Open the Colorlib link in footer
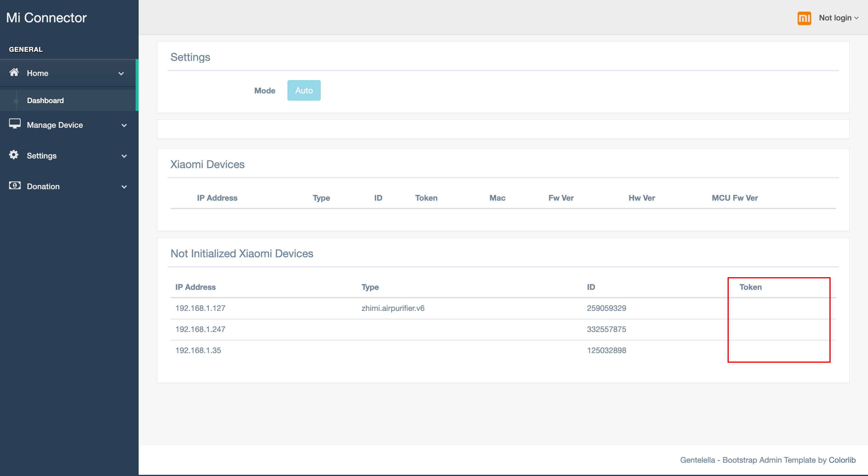Image resolution: width=868 pixels, height=476 pixels. click(x=842, y=460)
